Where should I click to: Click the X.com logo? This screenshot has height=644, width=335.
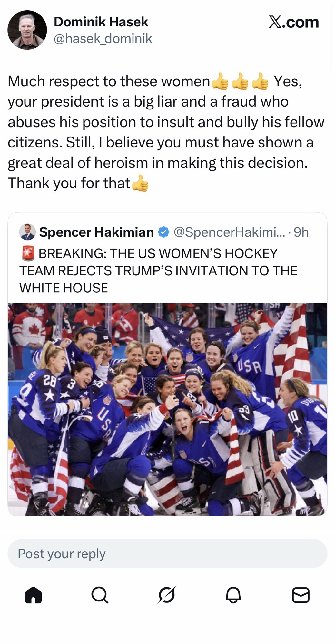294,22
